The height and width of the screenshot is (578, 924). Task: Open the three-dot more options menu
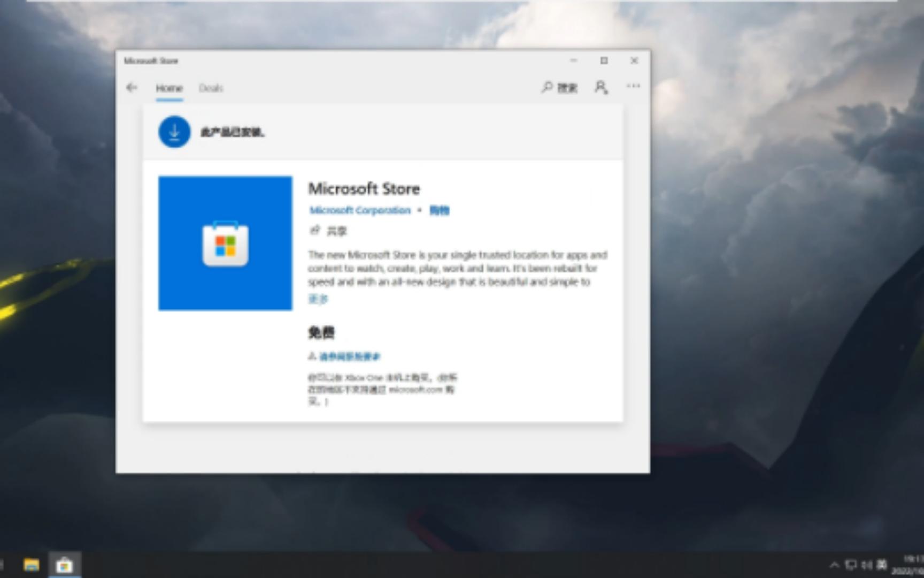point(633,86)
